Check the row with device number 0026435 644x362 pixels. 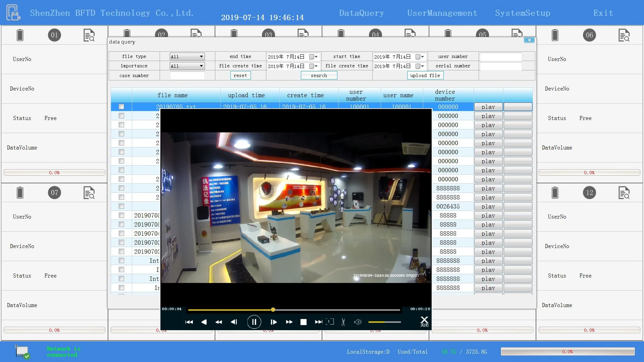[x=121, y=206]
